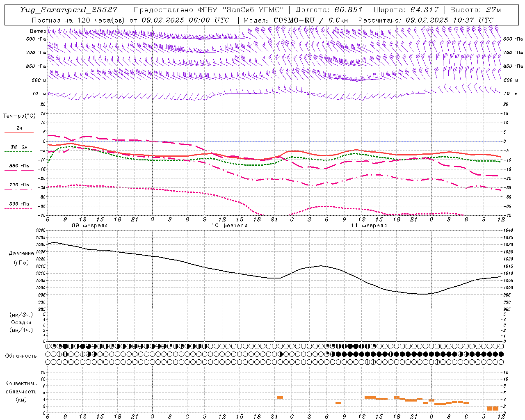The height and width of the screenshot is (420, 525).
Task: Click 'Рассчитано: 09.02.2025 10:37 UTC' text
Action: coord(426,20)
